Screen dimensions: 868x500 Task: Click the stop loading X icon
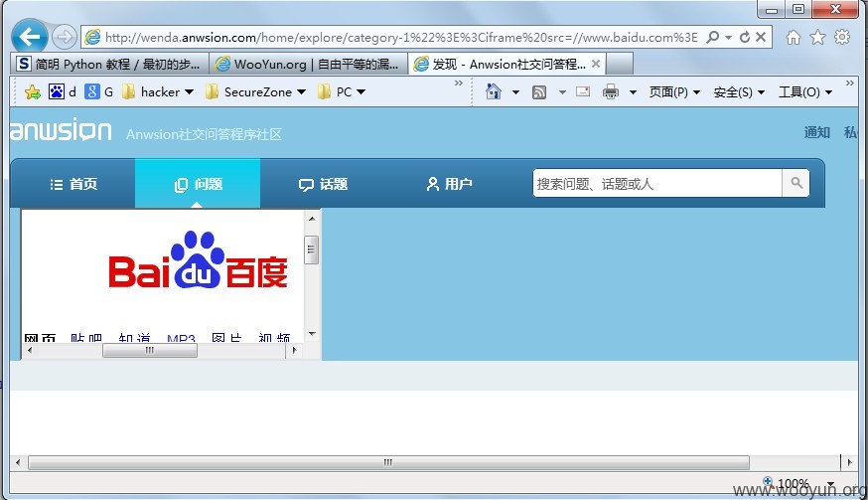tap(761, 37)
